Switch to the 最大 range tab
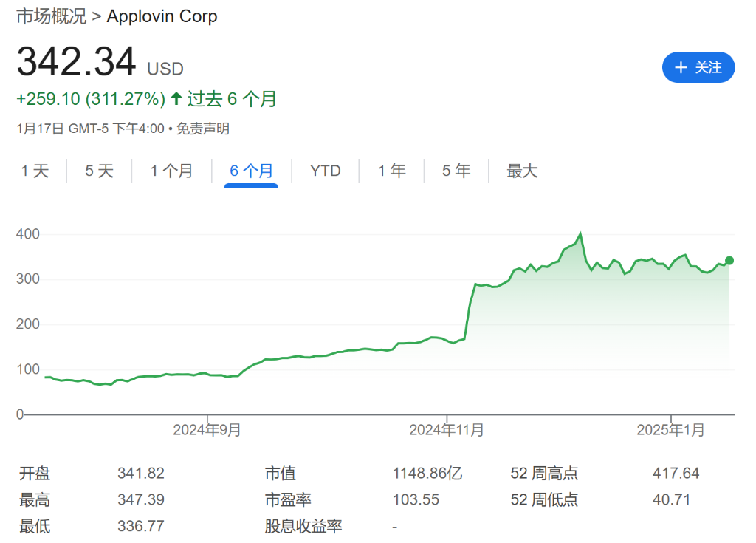 pyautogui.click(x=522, y=171)
